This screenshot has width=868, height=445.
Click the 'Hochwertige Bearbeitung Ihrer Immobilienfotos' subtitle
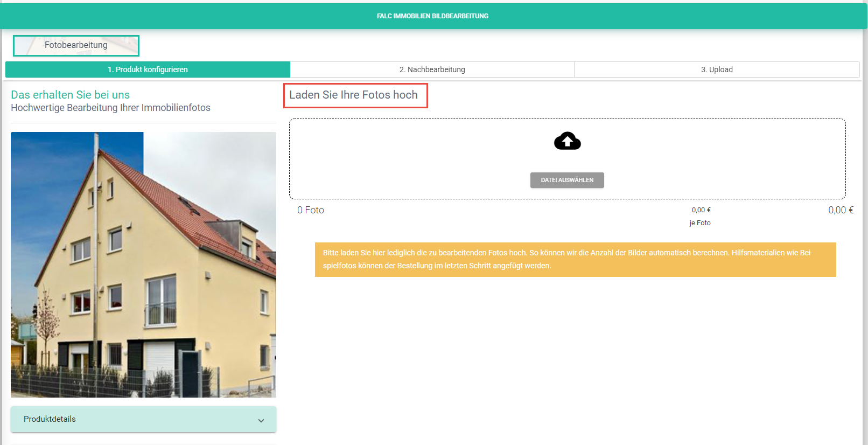pos(110,108)
